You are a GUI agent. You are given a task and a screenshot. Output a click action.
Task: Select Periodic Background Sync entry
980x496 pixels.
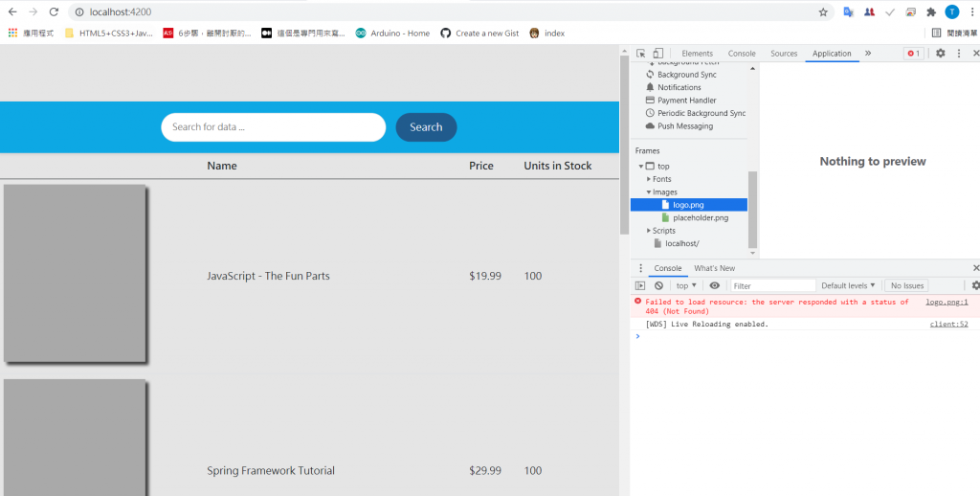click(x=702, y=113)
